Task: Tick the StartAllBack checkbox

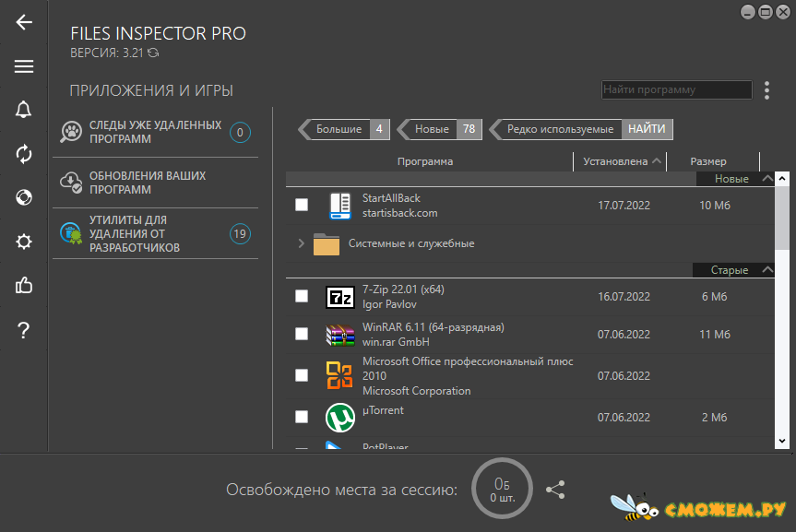Action: pyautogui.click(x=302, y=205)
